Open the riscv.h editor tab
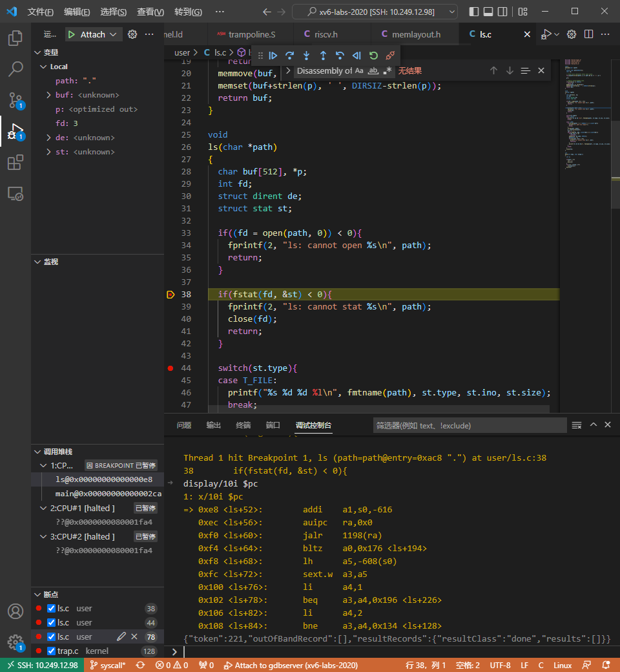Viewport: 620px width, 672px height. coord(325,34)
